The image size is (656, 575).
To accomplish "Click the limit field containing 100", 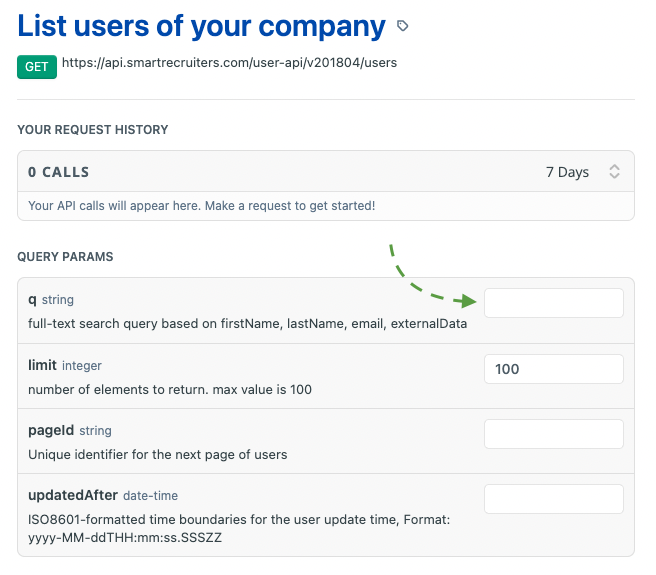I will click(554, 369).
